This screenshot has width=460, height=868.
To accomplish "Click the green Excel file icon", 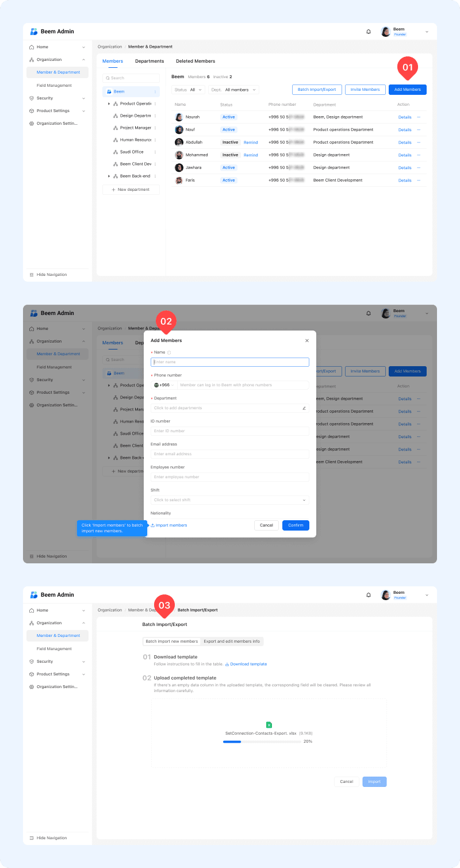I will 269,725.
